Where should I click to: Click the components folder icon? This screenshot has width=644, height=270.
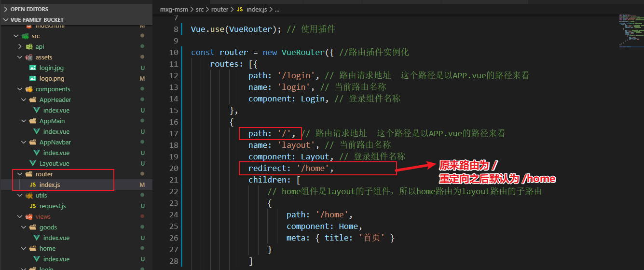29,89
